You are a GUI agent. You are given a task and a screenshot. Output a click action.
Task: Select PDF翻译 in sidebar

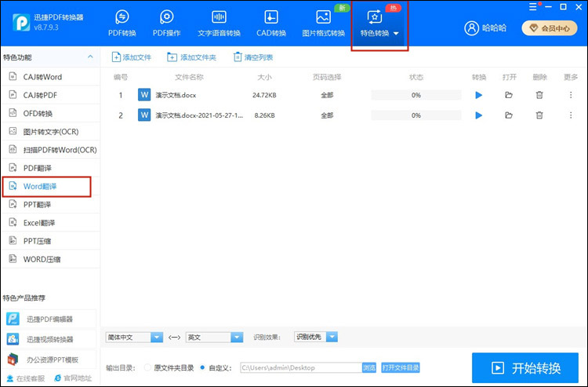50,168
